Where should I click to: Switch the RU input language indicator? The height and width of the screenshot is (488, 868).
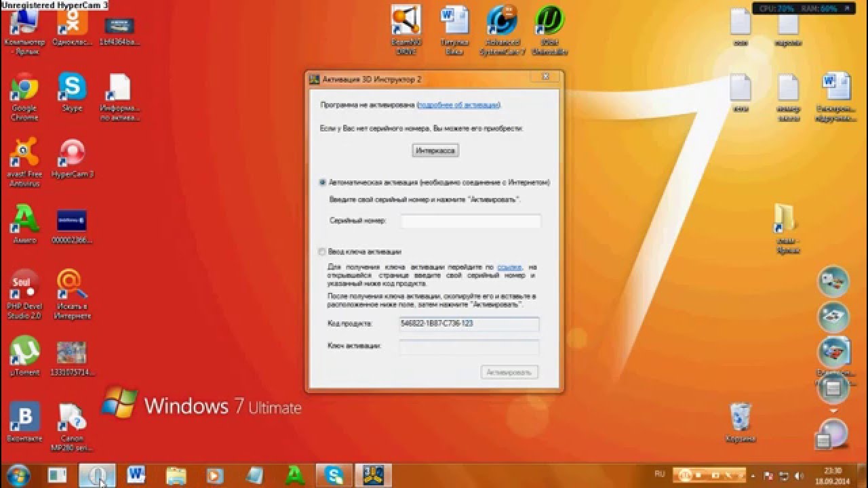click(660, 473)
